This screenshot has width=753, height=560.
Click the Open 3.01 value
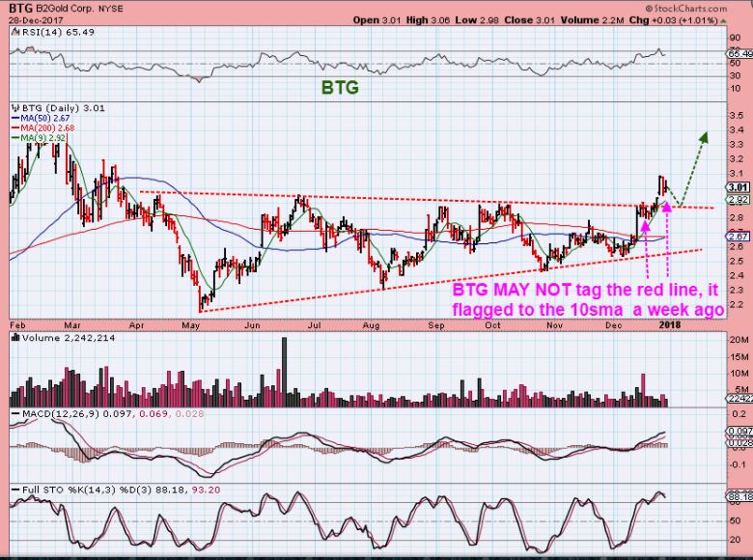pyautogui.click(x=378, y=20)
